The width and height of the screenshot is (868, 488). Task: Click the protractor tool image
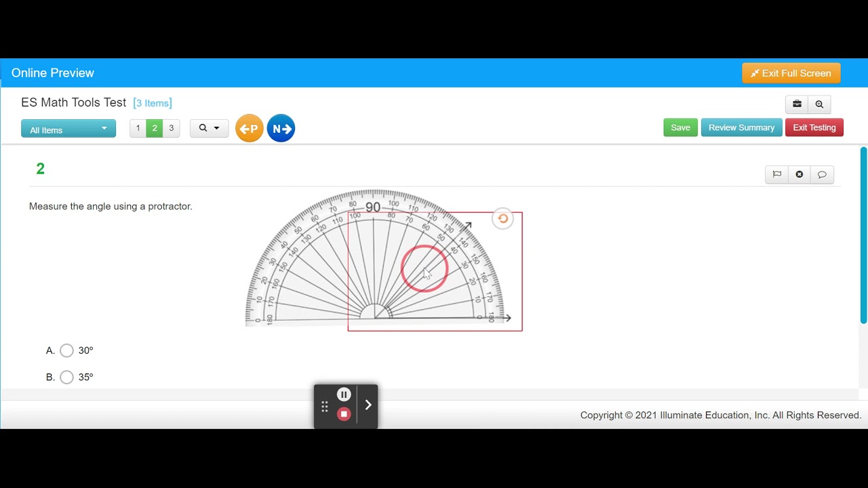click(x=374, y=258)
